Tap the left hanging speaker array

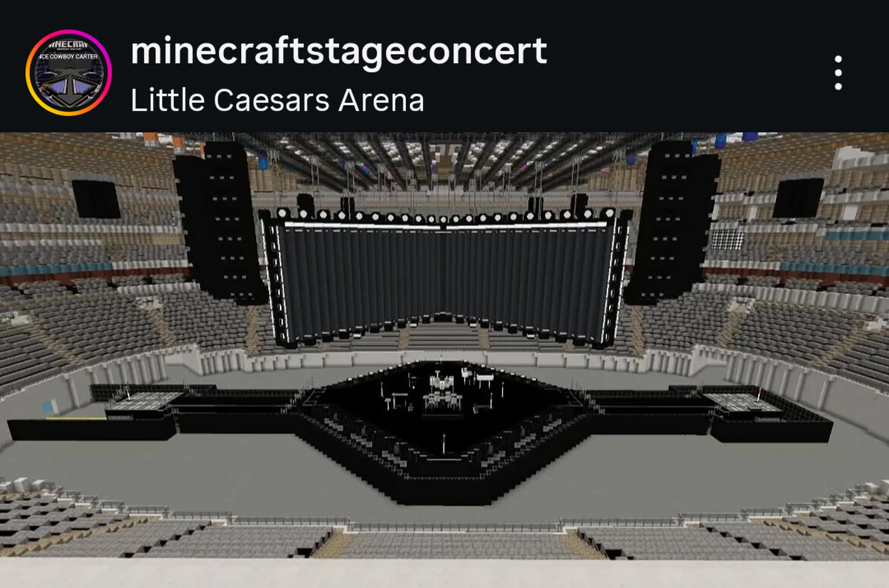click(219, 222)
